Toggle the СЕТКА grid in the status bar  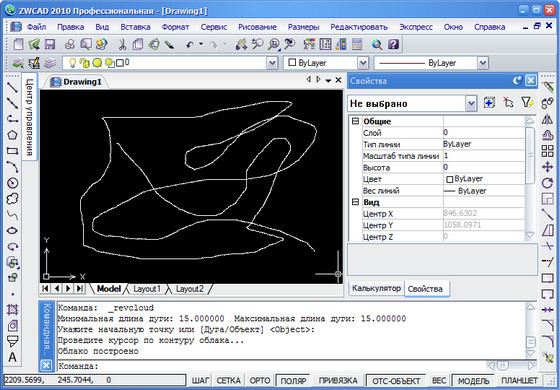pos(229,381)
